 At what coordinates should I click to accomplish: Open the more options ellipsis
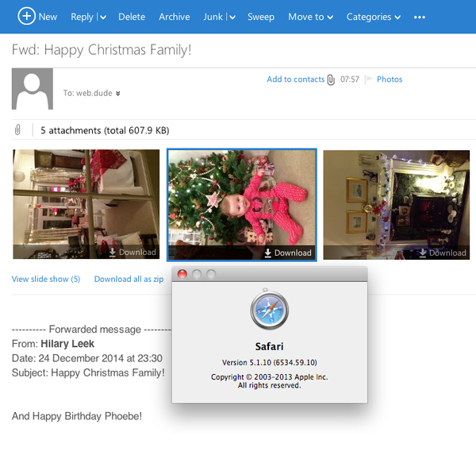pyautogui.click(x=420, y=17)
